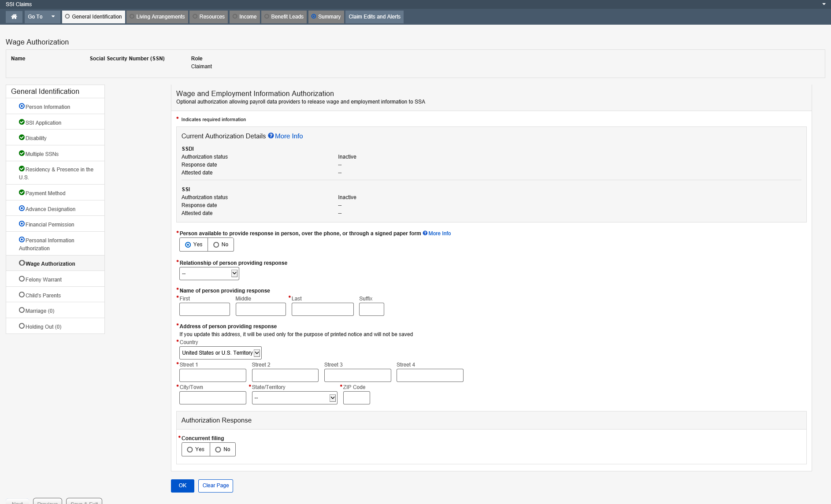Screen dimensions: 831x504
Task: Click green checkmark icon beside Payment Method
Action: [x=22, y=193]
